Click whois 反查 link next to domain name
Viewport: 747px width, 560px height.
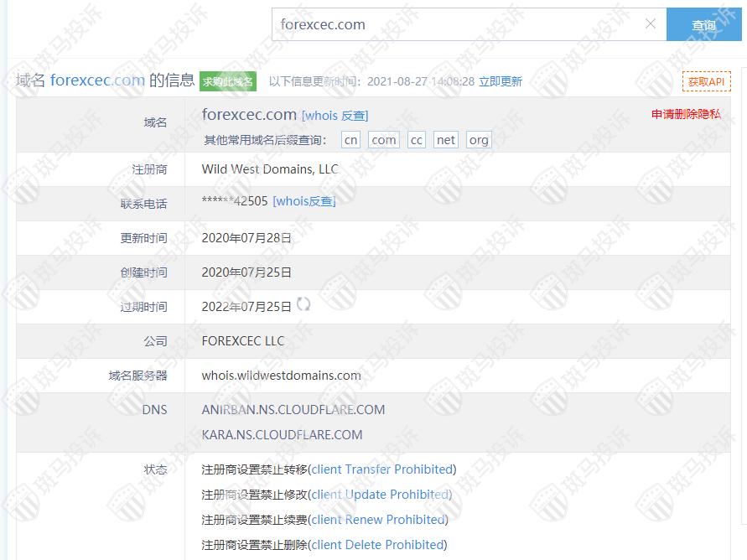click(x=335, y=116)
